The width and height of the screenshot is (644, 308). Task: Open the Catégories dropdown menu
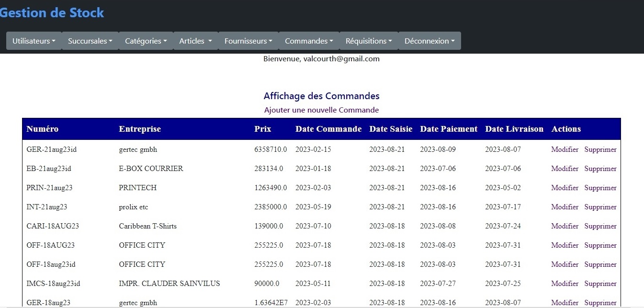(x=146, y=41)
